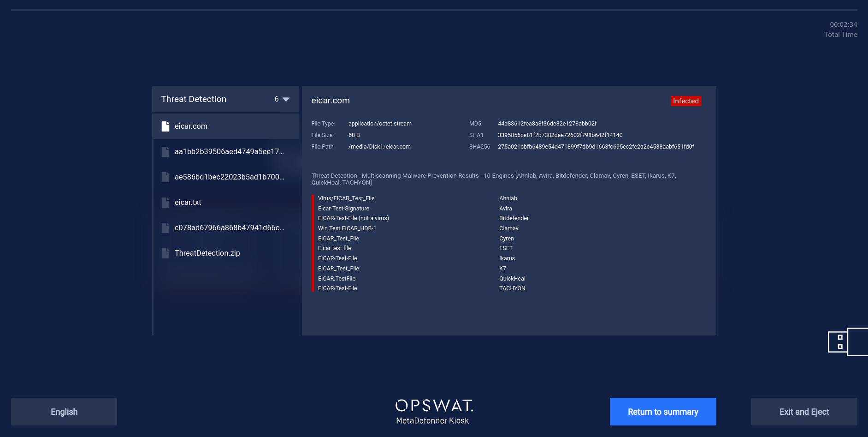Viewport: 868px width, 437px height.
Task: Select eicar.com in the file list
Action: coord(225,126)
